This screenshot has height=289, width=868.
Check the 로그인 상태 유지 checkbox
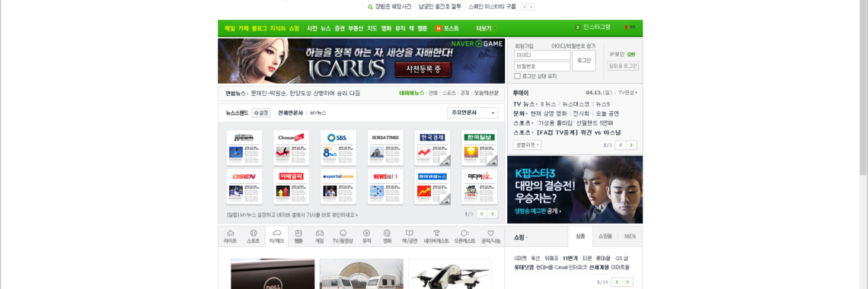pos(517,76)
